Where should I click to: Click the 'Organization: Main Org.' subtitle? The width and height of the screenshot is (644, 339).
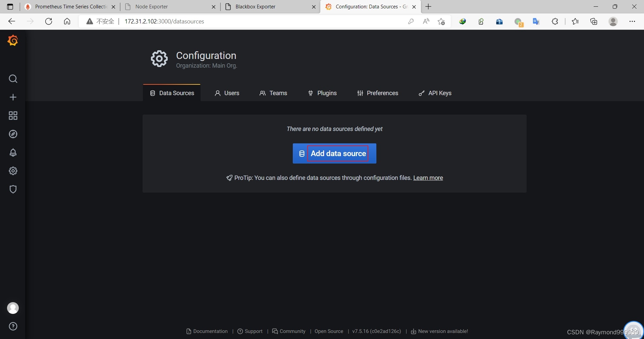[x=207, y=66]
